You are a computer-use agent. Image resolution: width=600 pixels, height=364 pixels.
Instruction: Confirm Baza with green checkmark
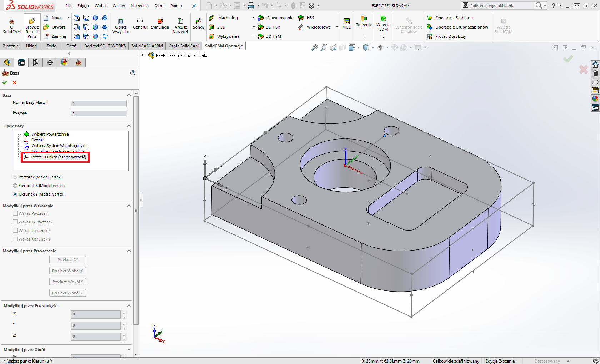pos(5,82)
